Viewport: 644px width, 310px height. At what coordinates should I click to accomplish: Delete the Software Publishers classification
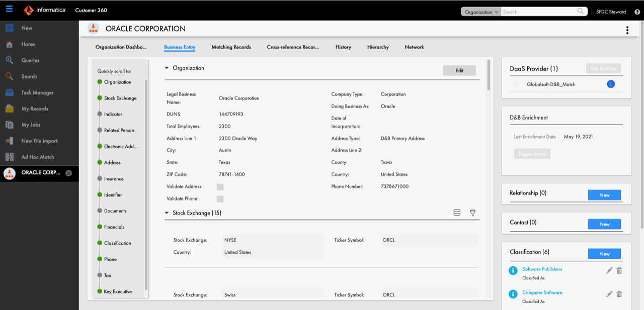(x=619, y=270)
